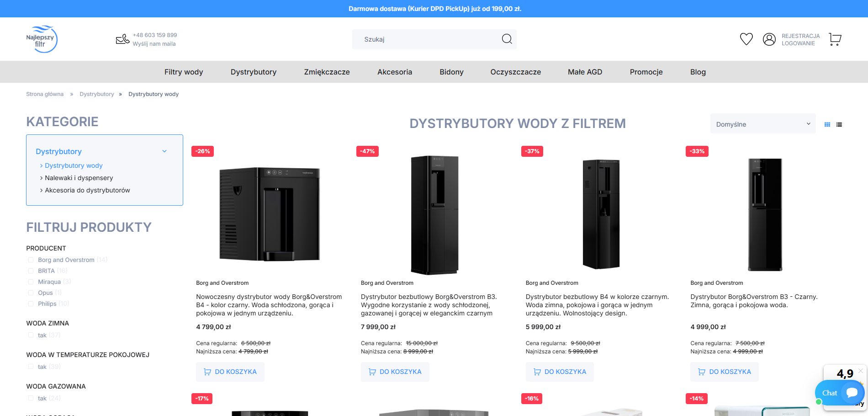Switch to list view layout
This screenshot has height=416, width=868.
click(x=839, y=124)
